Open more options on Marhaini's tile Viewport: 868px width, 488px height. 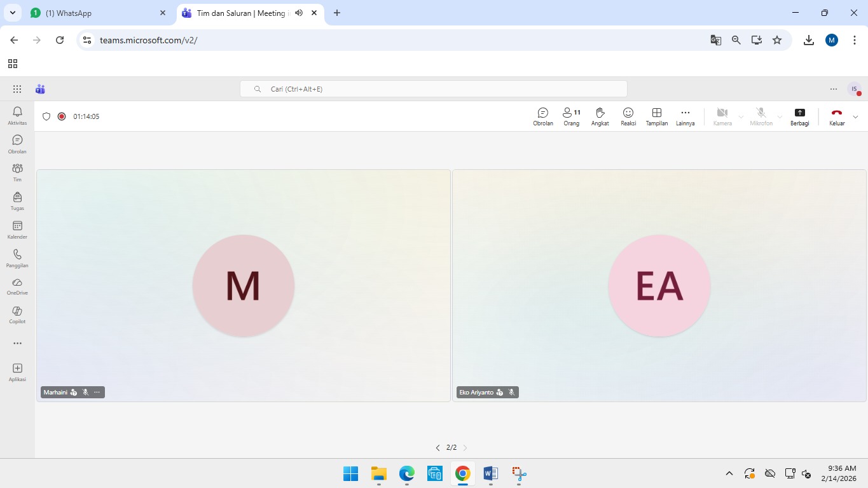(x=97, y=393)
